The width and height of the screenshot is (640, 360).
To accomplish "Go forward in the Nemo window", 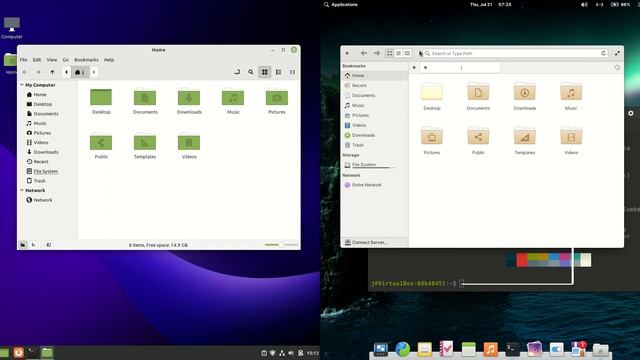I will coord(39,72).
